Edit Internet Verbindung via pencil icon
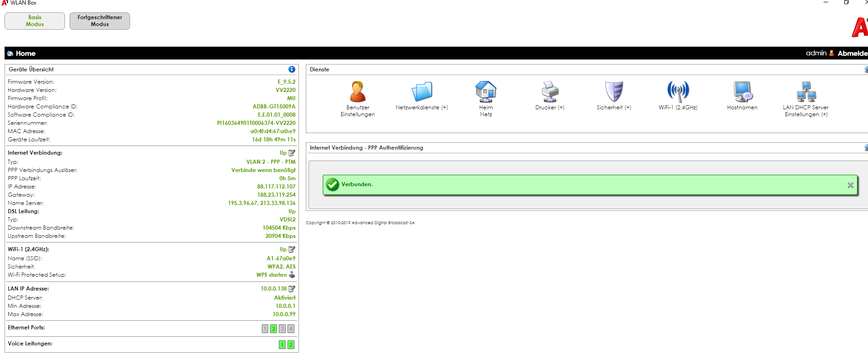 [x=292, y=153]
